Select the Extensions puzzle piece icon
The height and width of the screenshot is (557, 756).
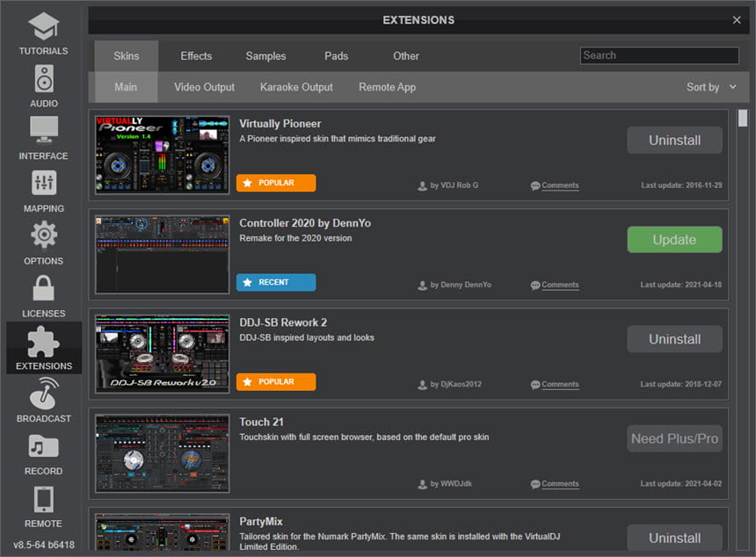coord(44,341)
